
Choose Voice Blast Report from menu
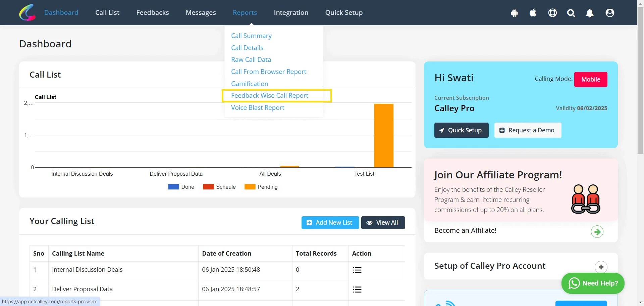(x=258, y=107)
